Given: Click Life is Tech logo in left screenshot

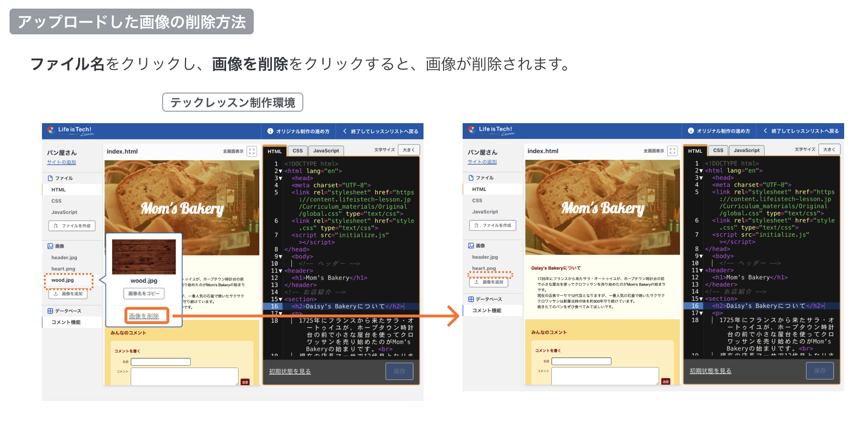Looking at the screenshot, I should (51, 130).
